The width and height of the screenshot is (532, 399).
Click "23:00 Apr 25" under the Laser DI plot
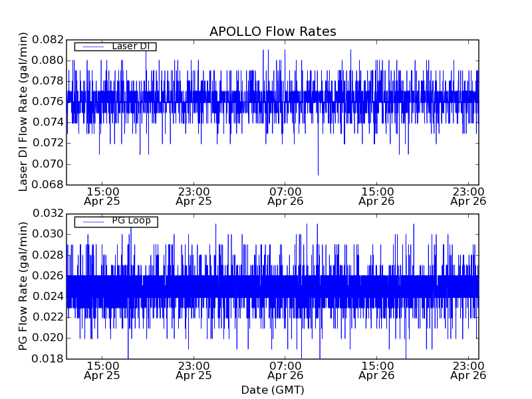[194, 196]
